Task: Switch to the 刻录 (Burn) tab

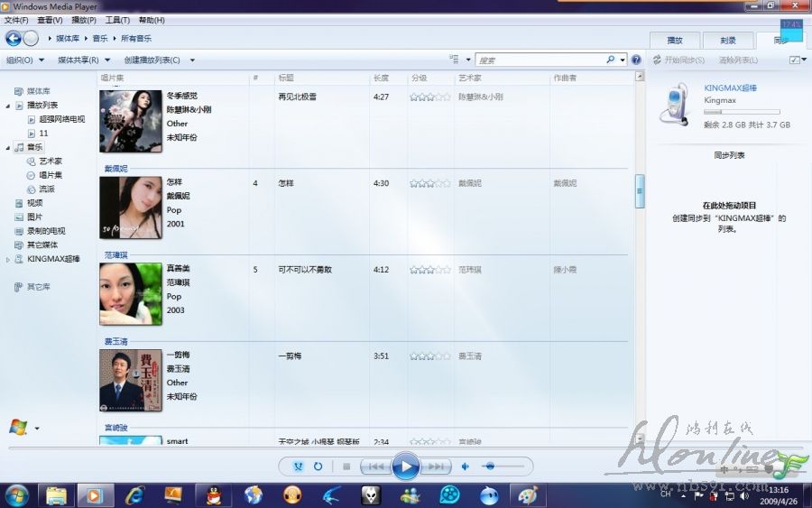Action: click(727, 41)
